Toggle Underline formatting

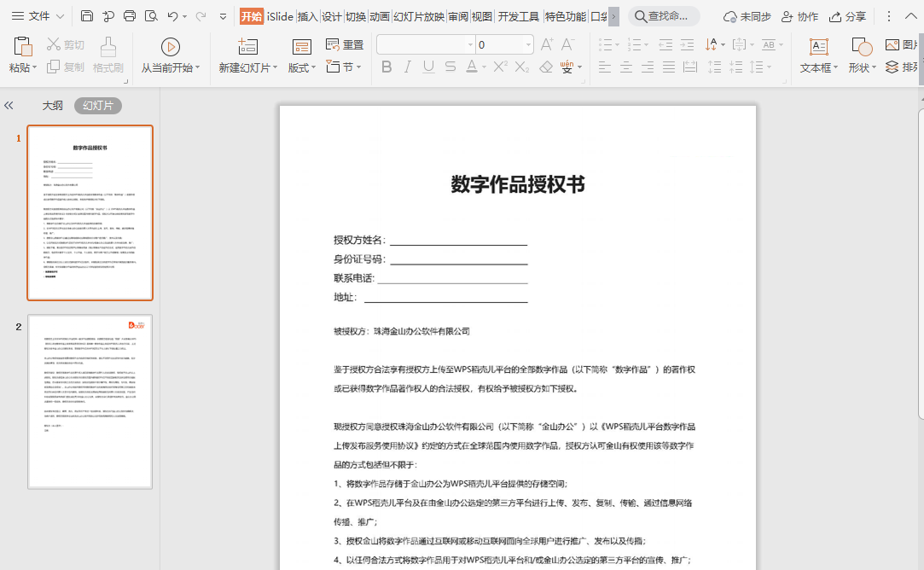[428, 67]
